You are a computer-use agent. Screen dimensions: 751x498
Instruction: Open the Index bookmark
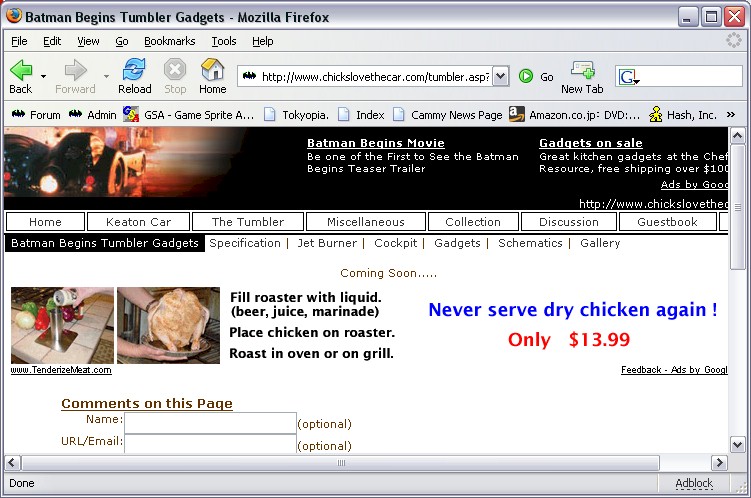click(x=361, y=115)
